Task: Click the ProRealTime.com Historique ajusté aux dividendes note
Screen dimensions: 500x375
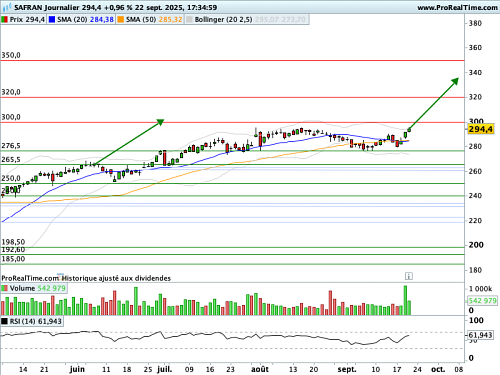Action: 86,278
